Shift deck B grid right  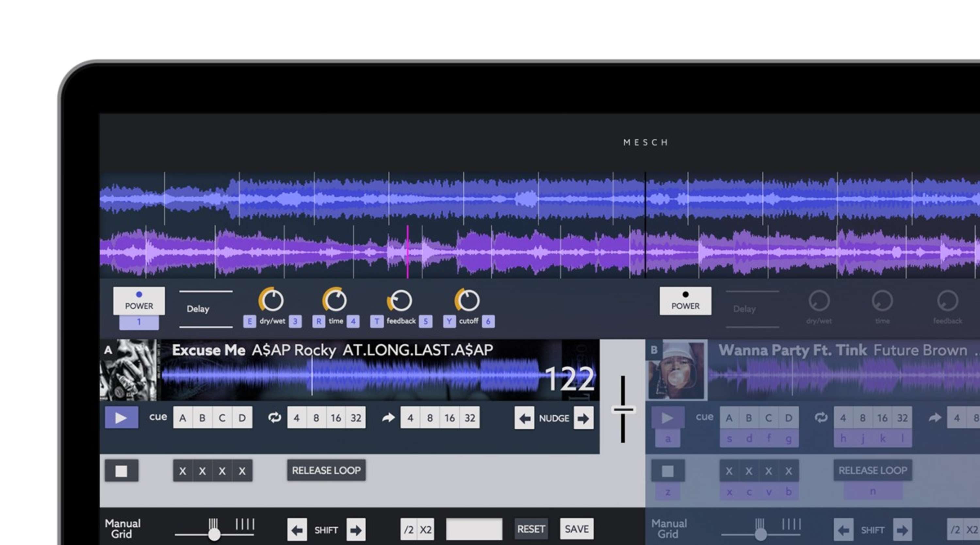pyautogui.click(x=902, y=530)
